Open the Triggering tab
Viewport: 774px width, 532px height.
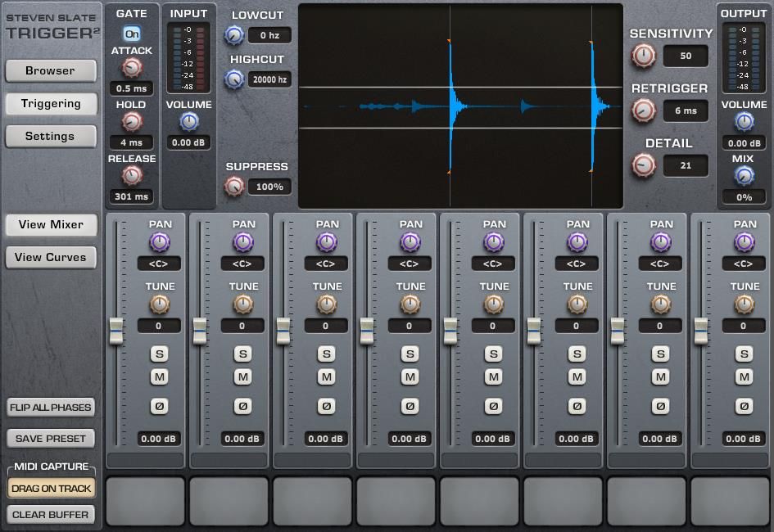click(x=51, y=104)
